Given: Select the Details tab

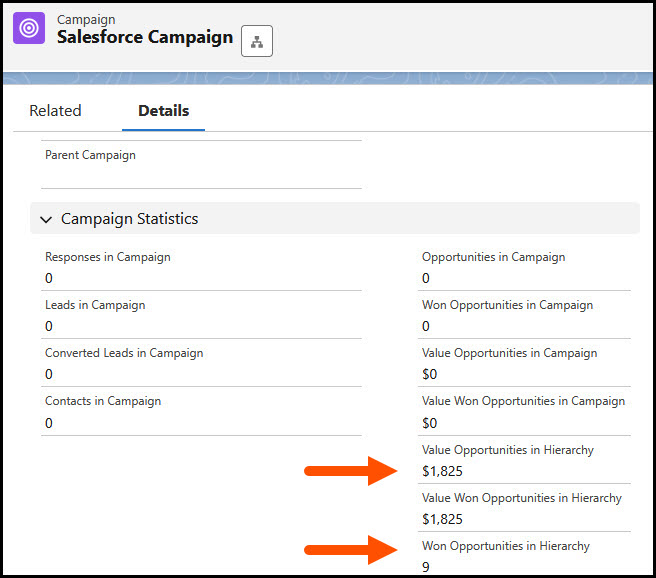Looking at the screenshot, I should (x=164, y=111).
